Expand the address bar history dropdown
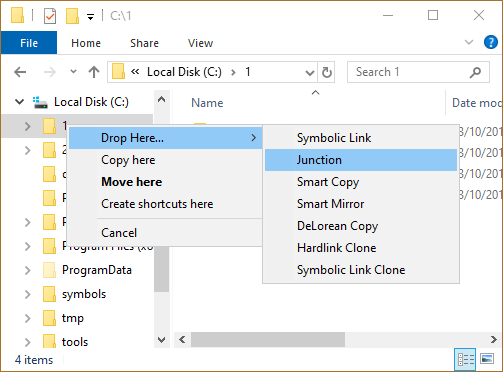The width and height of the screenshot is (503, 372). coord(310,72)
